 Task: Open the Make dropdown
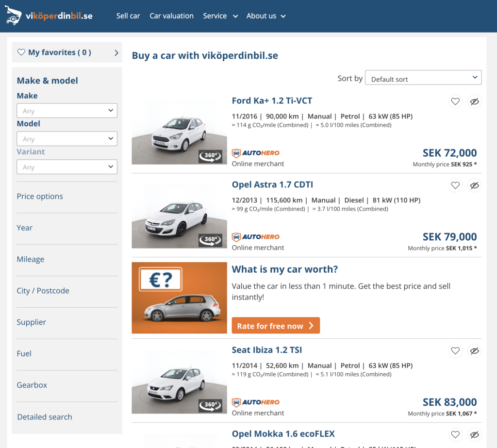67,111
